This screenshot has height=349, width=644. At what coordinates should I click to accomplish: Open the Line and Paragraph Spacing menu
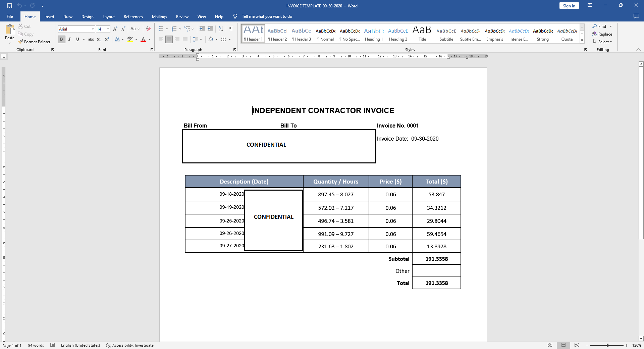click(197, 40)
